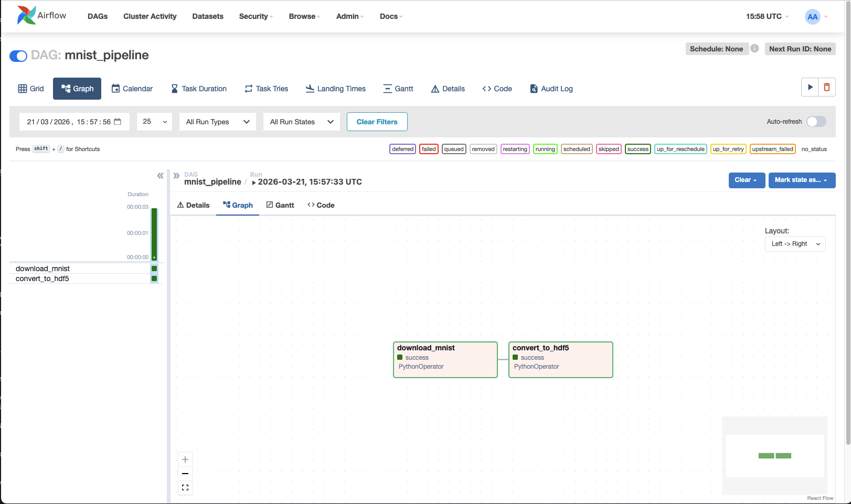
Task: Zoom in on the graph
Action: [x=185, y=459]
